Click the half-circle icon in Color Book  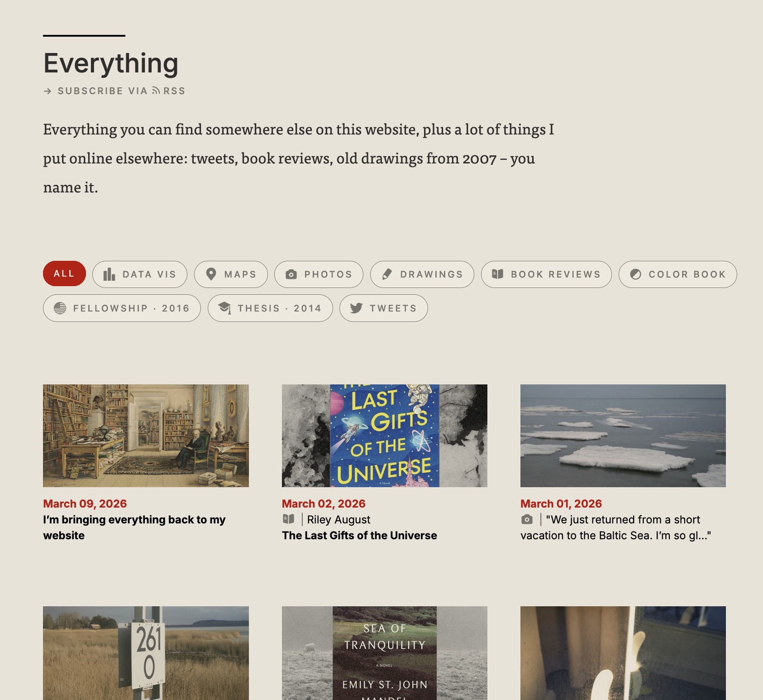click(x=636, y=274)
